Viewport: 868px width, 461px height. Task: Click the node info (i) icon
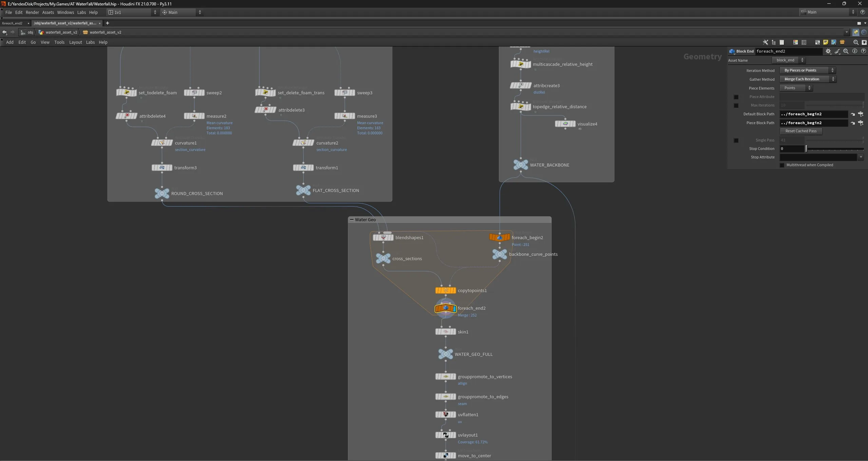[x=855, y=51]
